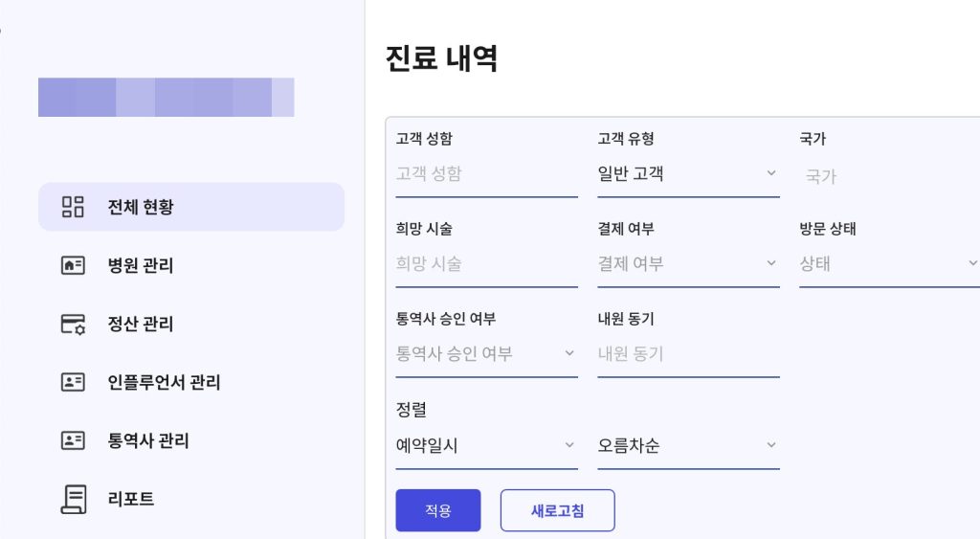This screenshot has height=539, width=980.
Task: Open the 리포트 menu item
Action: 131,499
